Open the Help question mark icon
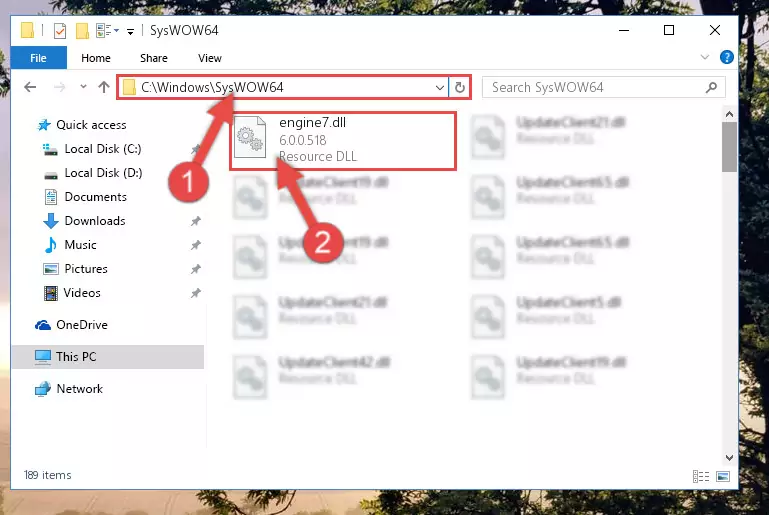Image resolution: width=769 pixels, height=515 pixels. coord(726,57)
